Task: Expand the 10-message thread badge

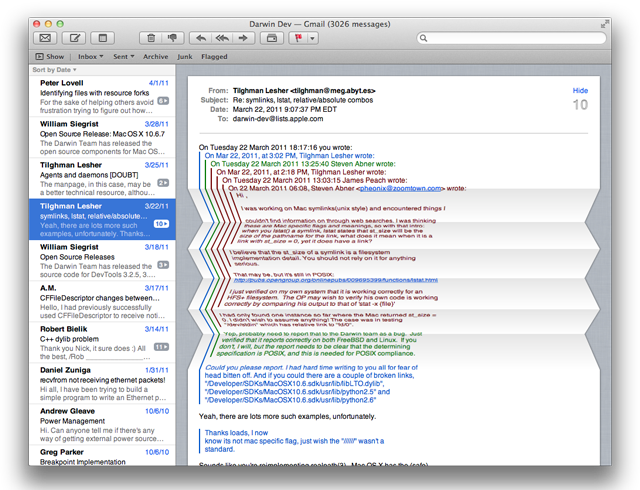Action: (161, 224)
